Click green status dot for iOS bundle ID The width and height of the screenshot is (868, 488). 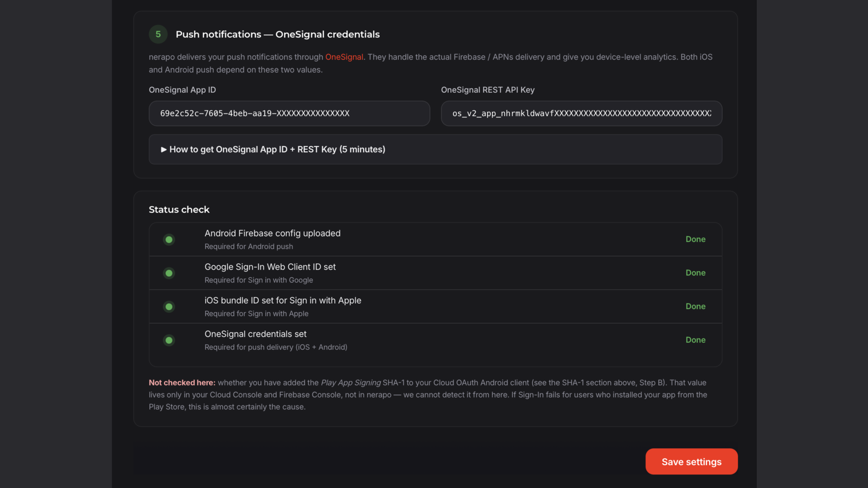[169, 307]
